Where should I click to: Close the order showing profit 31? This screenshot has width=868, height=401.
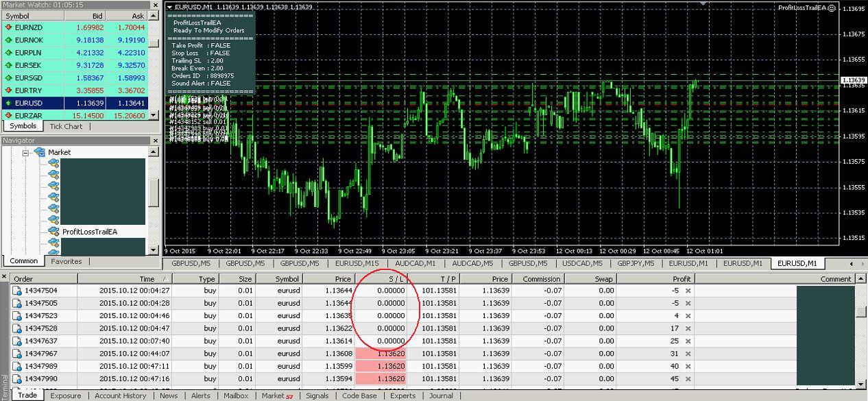coord(688,354)
